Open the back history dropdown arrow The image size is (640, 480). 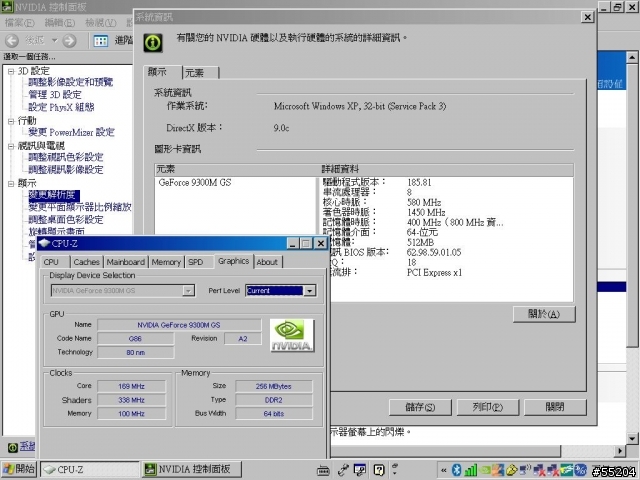coord(55,40)
